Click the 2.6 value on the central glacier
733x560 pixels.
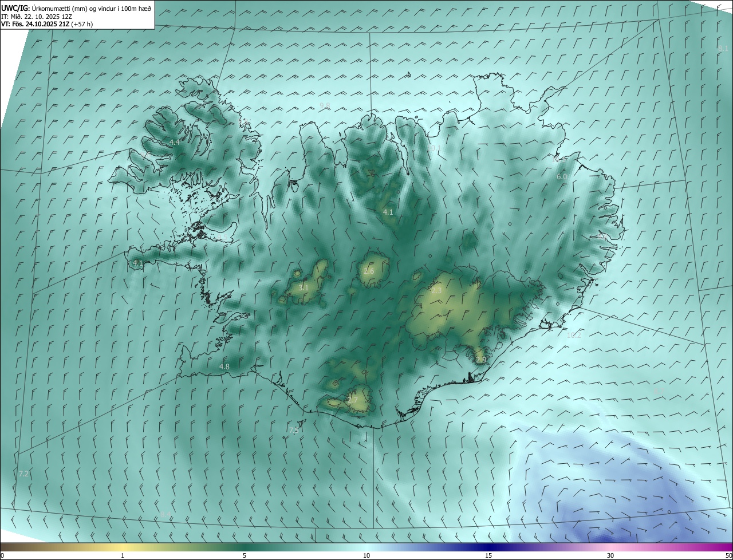[x=369, y=271]
